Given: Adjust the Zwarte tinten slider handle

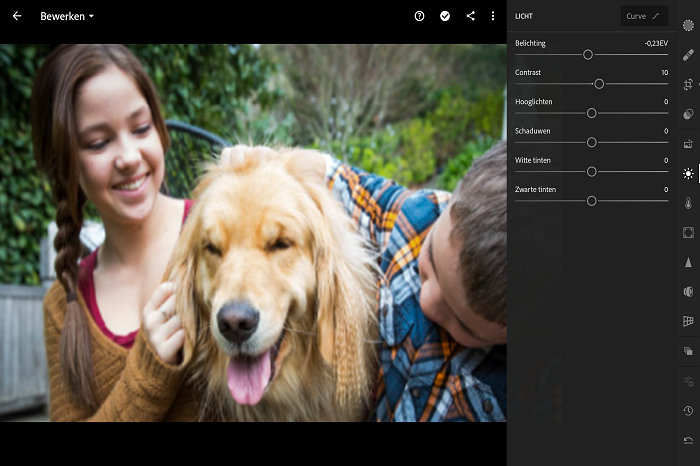Looking at the screenshot, I should (592, 201).
